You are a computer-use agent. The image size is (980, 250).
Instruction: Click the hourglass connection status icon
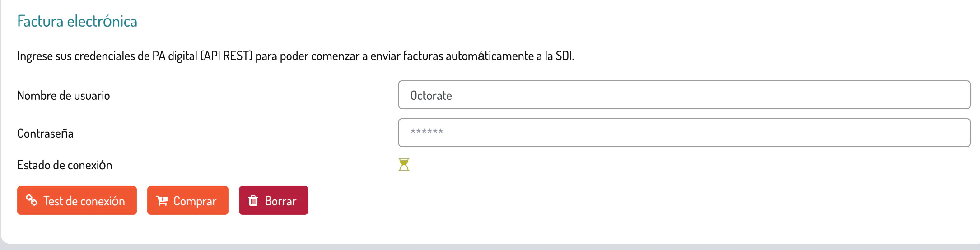coord(404,165)
